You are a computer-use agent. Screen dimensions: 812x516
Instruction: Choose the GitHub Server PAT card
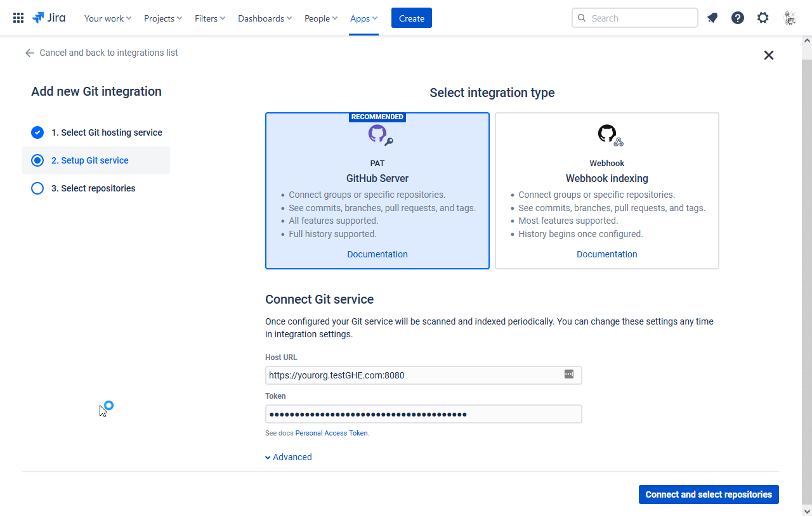click(377, 191)
